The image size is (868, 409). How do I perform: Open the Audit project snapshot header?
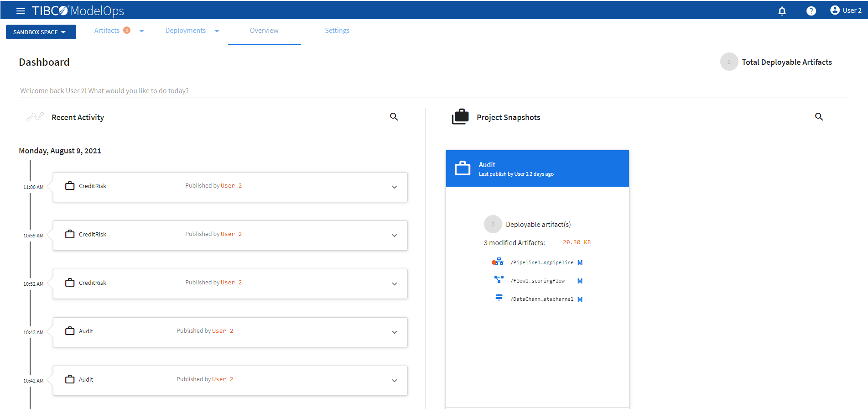tap(537, 168)
